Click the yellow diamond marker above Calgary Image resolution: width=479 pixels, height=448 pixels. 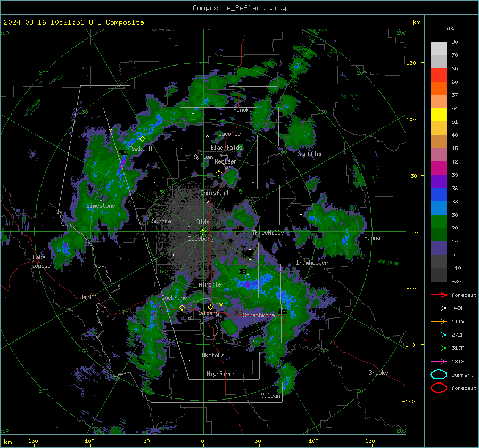pos(210,307)
